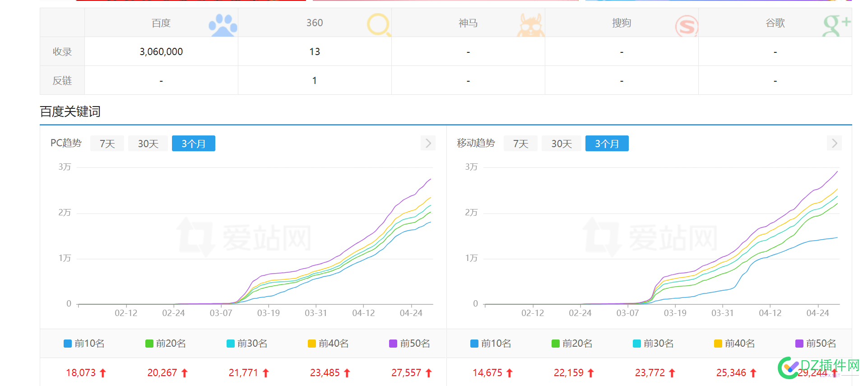Select 30天 tab in 移动趋势
This screenshot has width=868, height=386.
pos(562,144)
